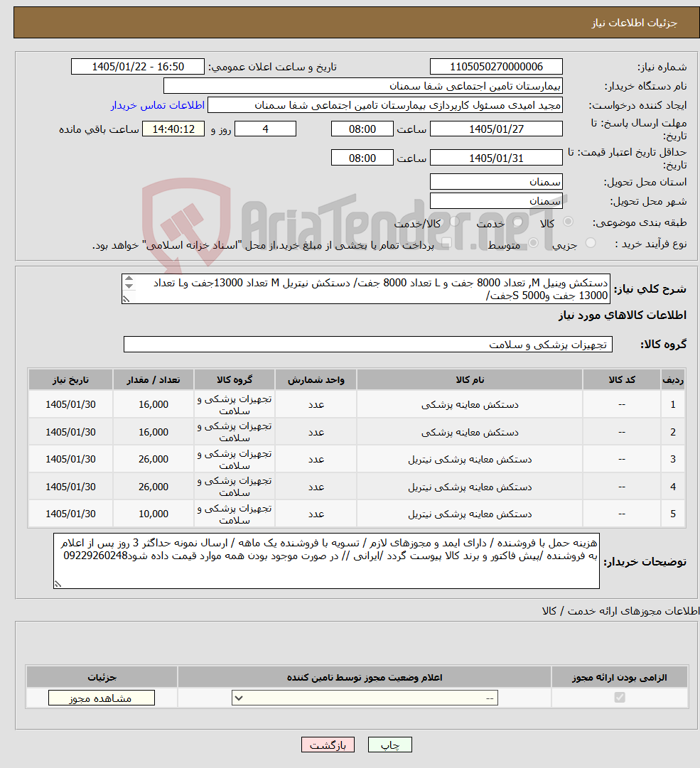Click the نام دستگاه خریدار field
The height and width of the screenshot is (768, 700).
click(x=363, y=86)
